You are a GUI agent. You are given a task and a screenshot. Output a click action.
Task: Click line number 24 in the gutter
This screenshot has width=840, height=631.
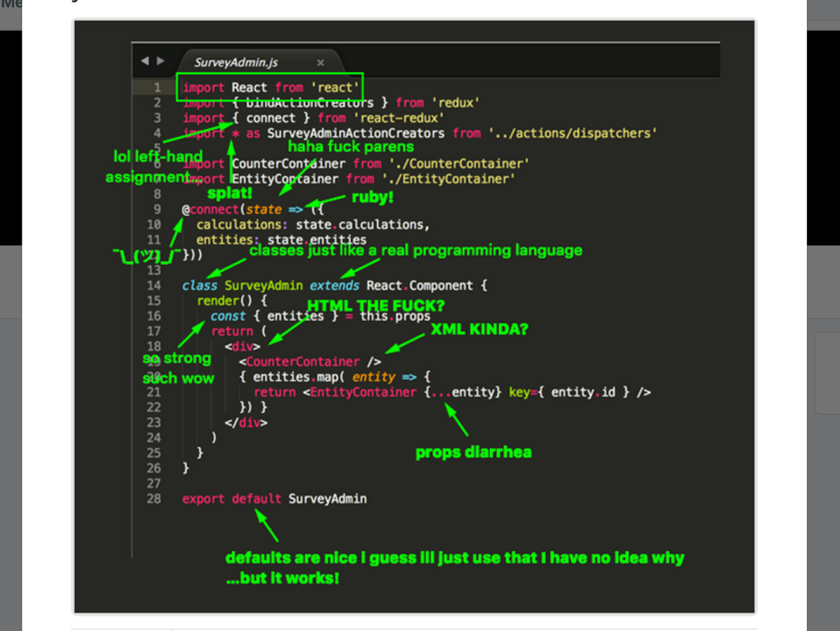coord(153,438)
